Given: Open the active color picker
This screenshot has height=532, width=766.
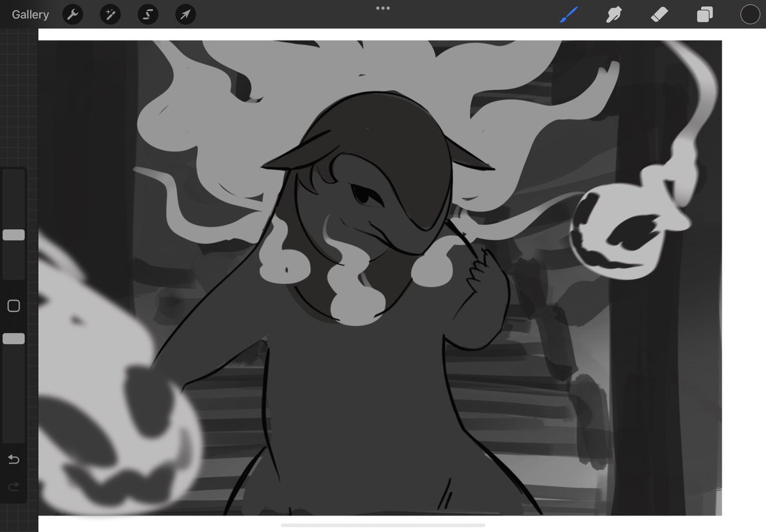Looking at the screenshot, I should 750,15.
